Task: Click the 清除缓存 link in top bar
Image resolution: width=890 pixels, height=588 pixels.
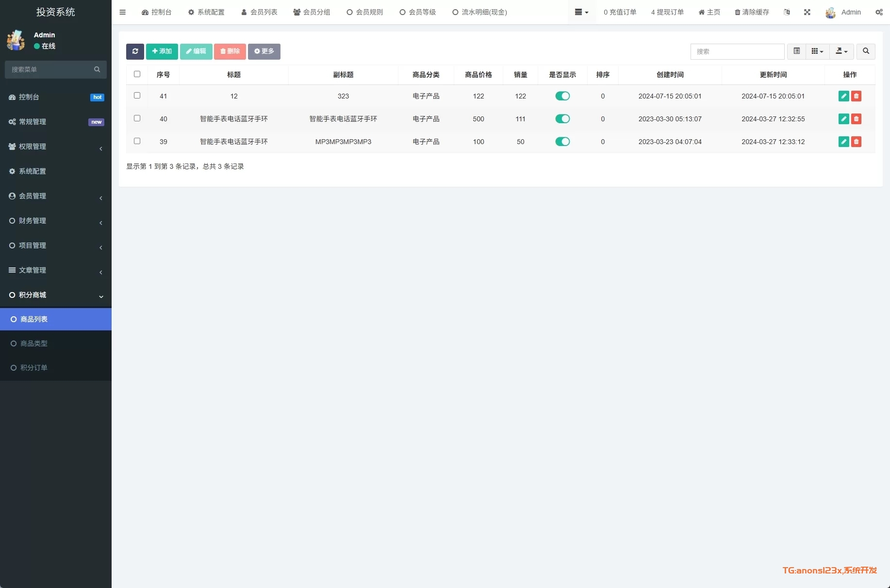Action: pyautogui.click(x=752, y=12)
